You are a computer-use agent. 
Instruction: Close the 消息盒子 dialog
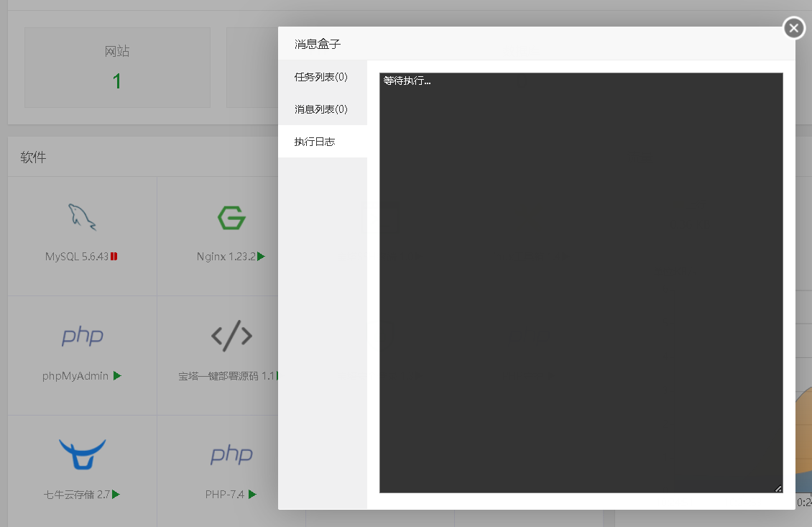[794, 28]
